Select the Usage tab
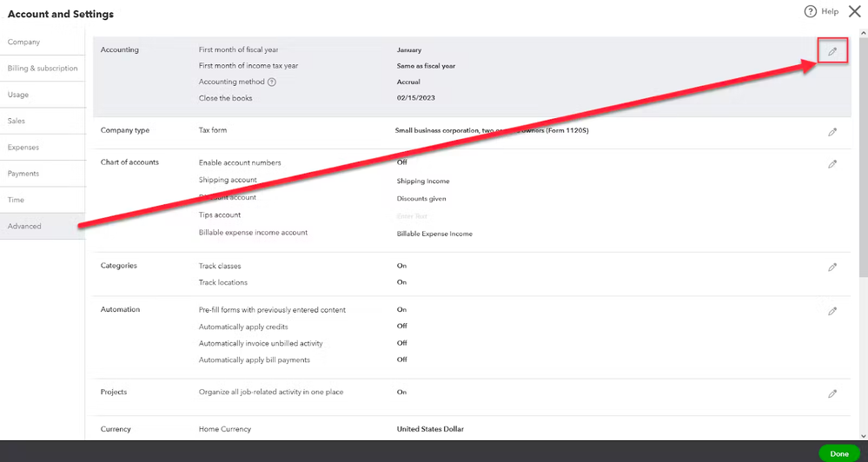Image resolution: width=868 pixels, height=462 pixels. 18,95
